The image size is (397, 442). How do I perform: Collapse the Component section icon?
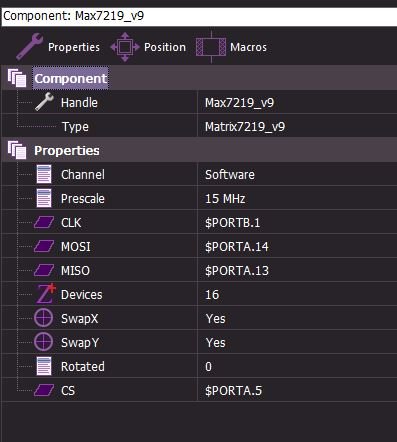[x=17, y=78]
